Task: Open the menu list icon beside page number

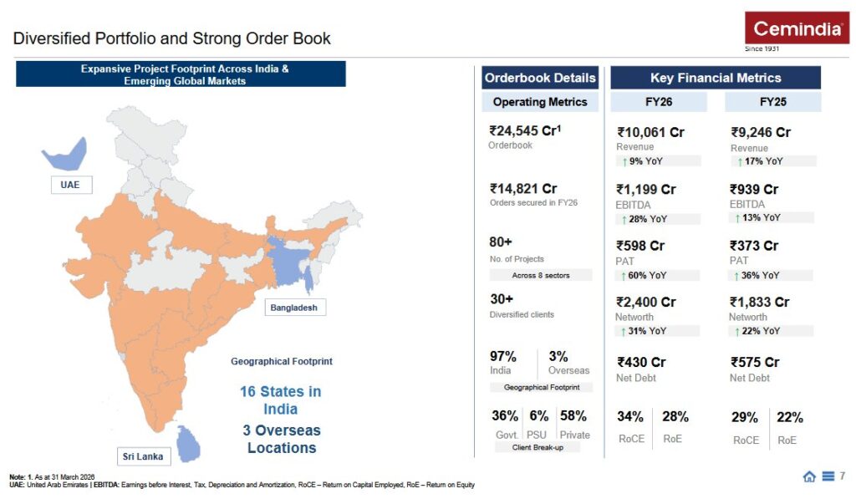Action: (x=828, y=476)
